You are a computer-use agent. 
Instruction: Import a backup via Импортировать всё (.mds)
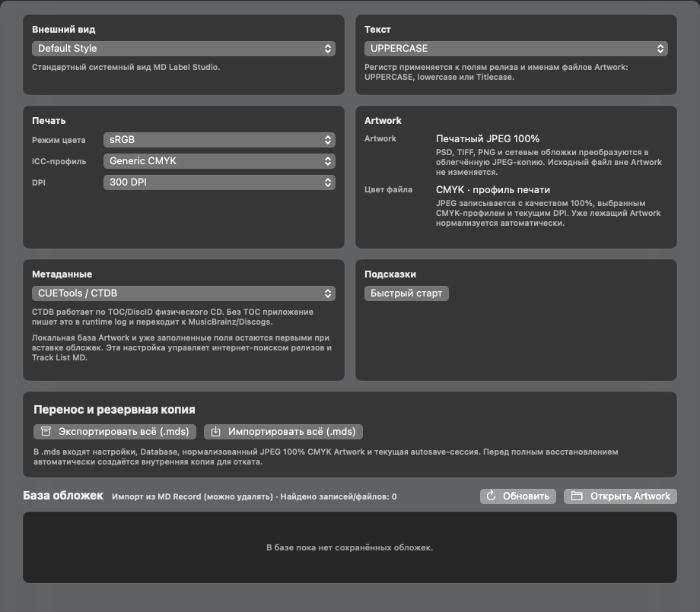click(x=283, y=432)
